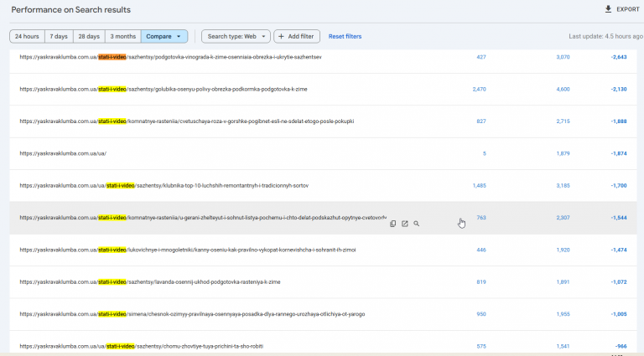Inspect URL magnifier icon in u-gerani row
This screenshot has width=644, height=356.
[417, 224]
